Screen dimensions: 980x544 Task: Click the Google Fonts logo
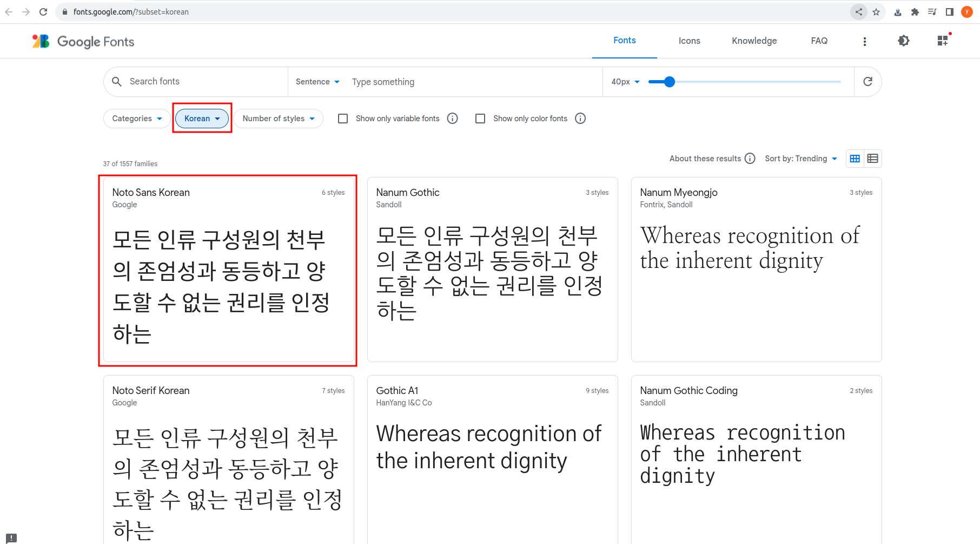pos(83,41)
